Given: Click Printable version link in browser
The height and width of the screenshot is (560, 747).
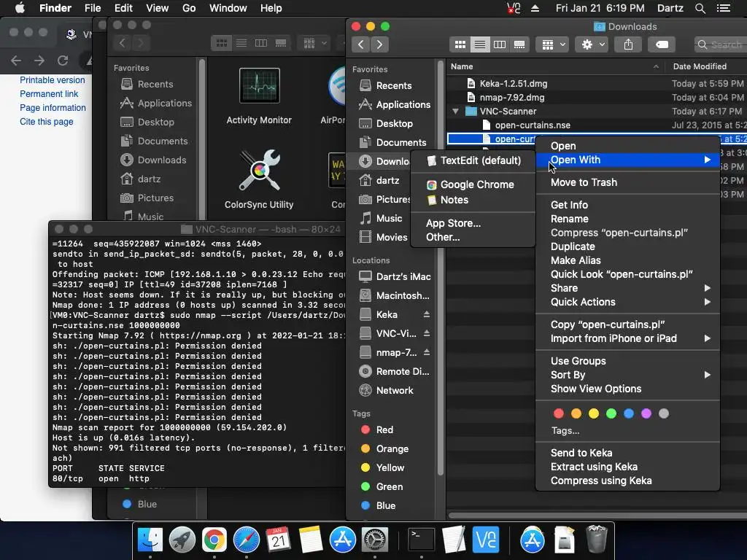Looking at the screenshot, I should click(x=53, y=80).
